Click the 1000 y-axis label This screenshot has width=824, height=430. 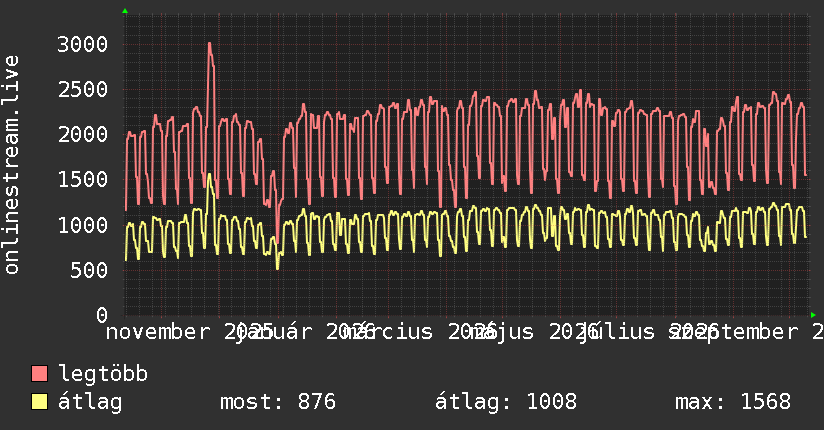[x=83, y=225]
